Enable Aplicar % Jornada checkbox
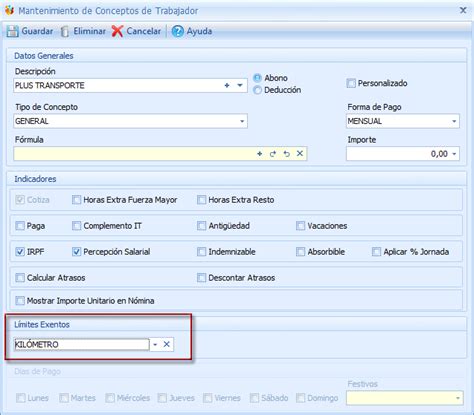 376,252
